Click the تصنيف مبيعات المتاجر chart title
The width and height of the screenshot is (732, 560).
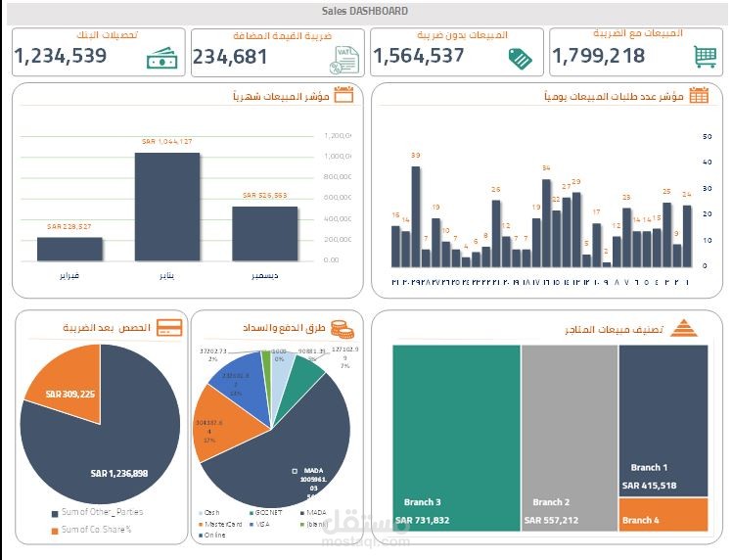(614, 329)
